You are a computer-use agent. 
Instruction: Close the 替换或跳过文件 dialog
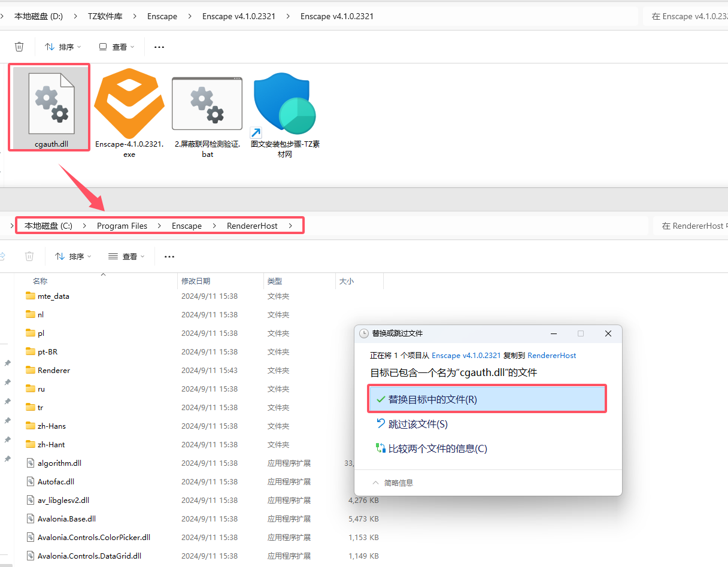pyautogui.click(x=608, y=333)
